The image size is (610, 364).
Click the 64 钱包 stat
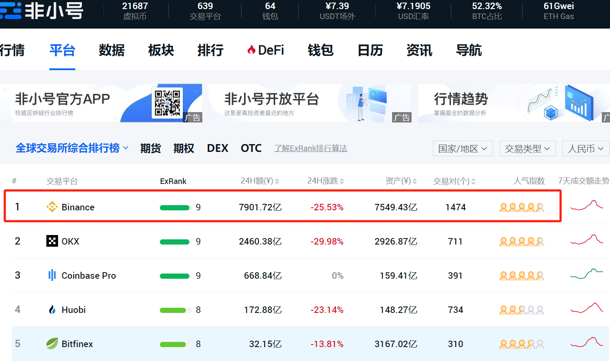click(x=270, y=11)
